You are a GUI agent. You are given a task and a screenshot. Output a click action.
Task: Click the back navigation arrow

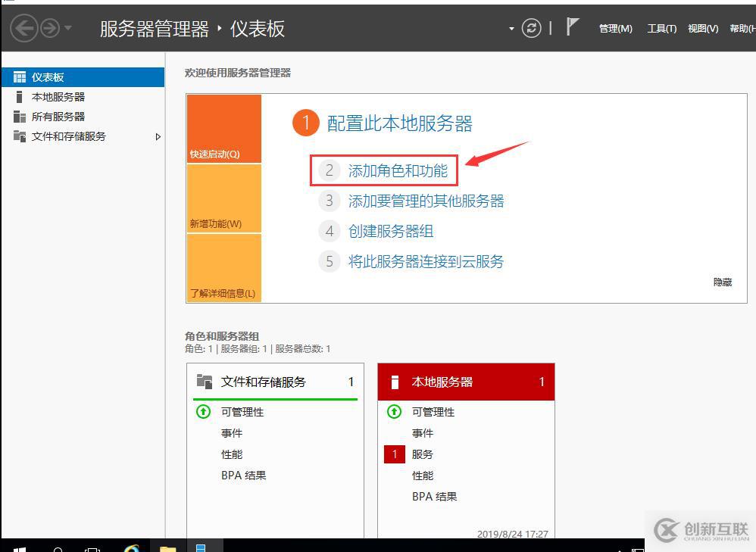23,28
